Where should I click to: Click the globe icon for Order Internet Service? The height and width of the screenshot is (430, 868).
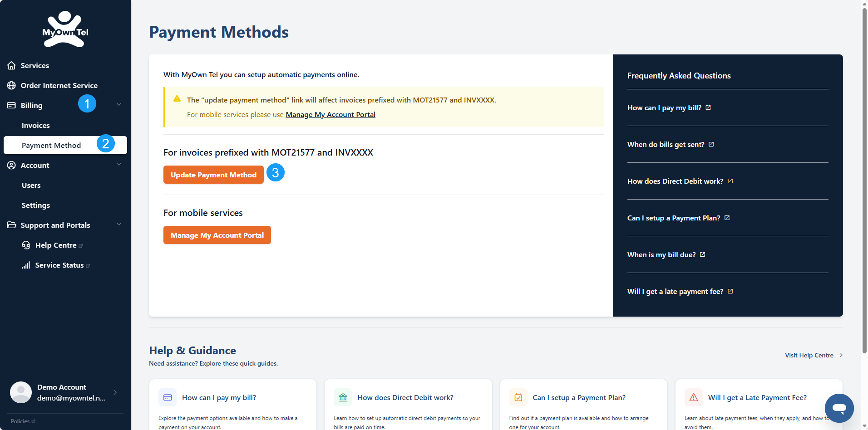tap(11, 85)
